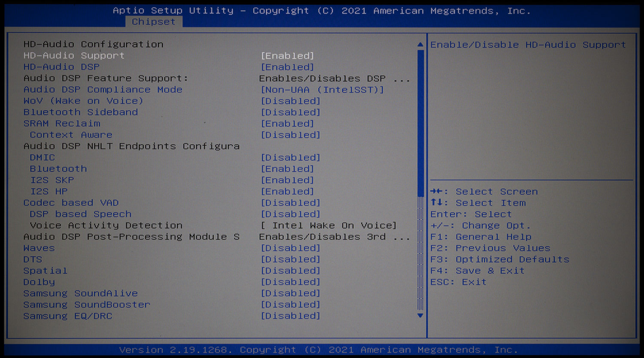Select Spatial post-processing setting

pyautogui.click(x=46, y=271)
